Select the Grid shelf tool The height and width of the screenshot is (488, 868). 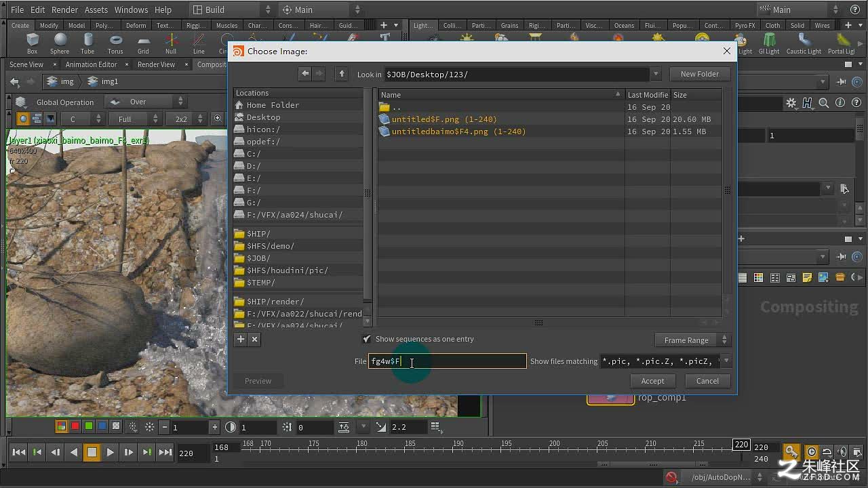pos(143,44)
